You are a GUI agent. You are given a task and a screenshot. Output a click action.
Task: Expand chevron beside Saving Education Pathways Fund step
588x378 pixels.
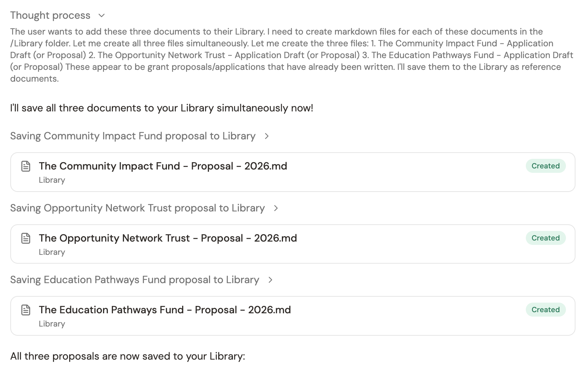coord(270,280)
